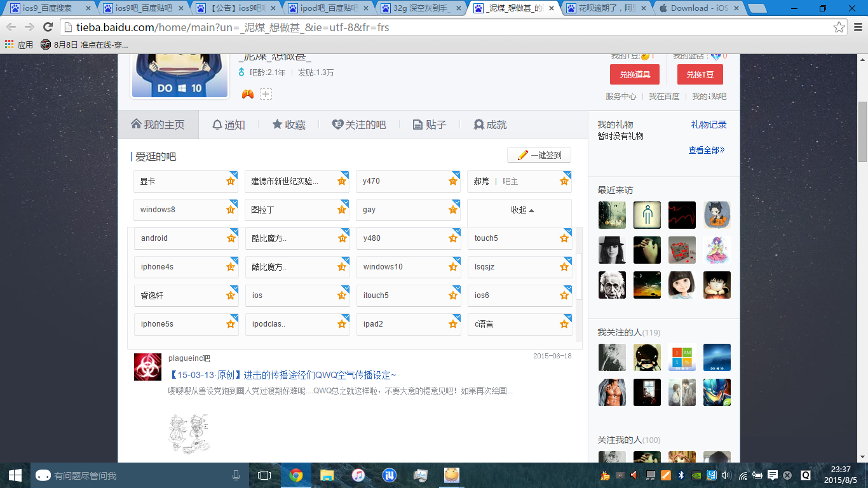Open the Einstein avatar in 最近来访
The height and width of the screenshot is (488, 868).
612,285
